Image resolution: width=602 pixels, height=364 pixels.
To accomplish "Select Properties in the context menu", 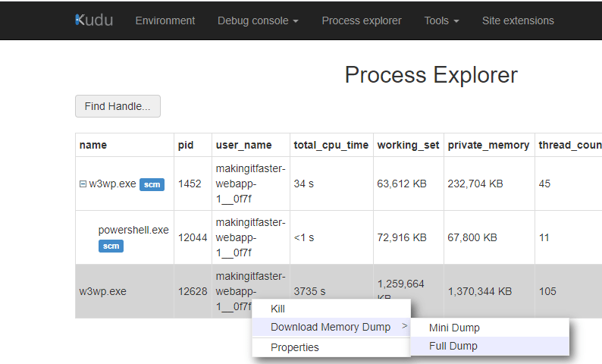I will coord(295,347).
